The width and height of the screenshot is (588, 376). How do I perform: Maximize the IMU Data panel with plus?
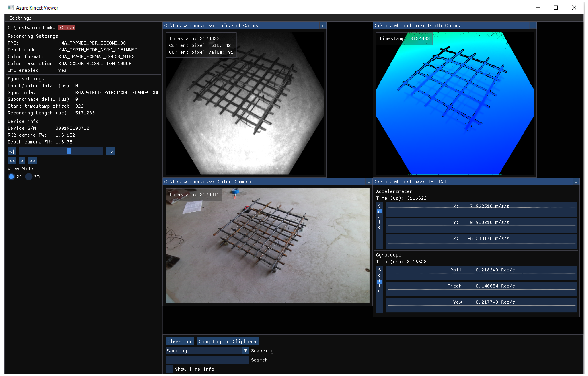click(x=576, y=182)
